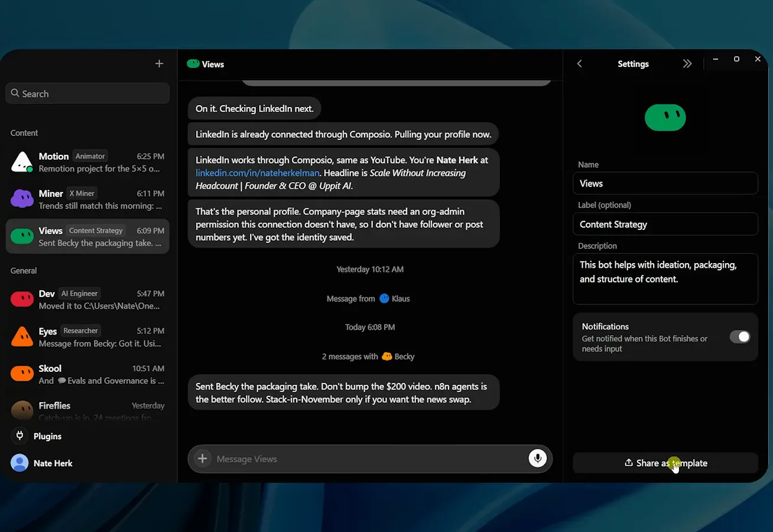This screenshot has width=773, height=532.
Task: Click Nate Herk's profile avatar
Action: coord(20,463)
